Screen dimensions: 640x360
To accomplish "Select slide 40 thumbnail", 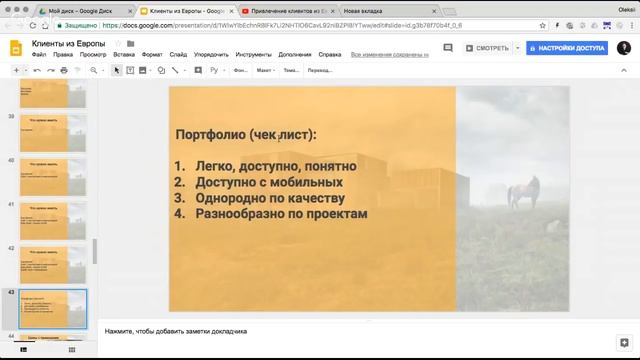I will coord(53,177).
